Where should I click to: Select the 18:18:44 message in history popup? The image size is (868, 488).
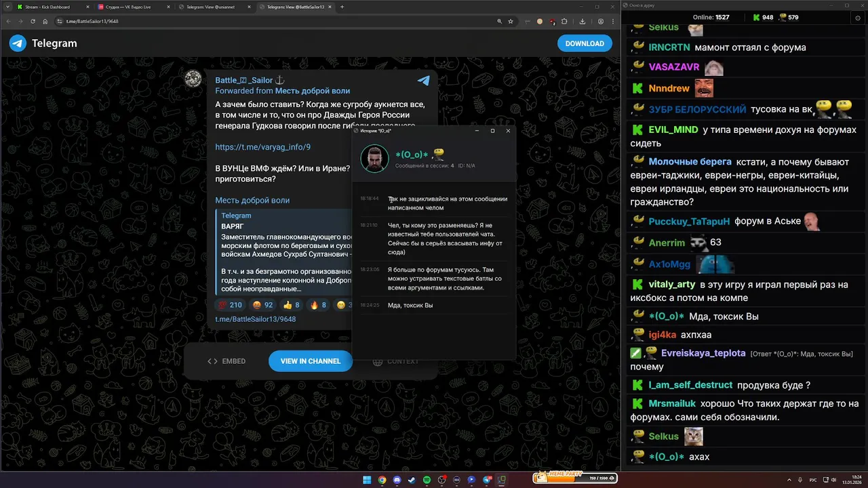click(x=434, y=203)
